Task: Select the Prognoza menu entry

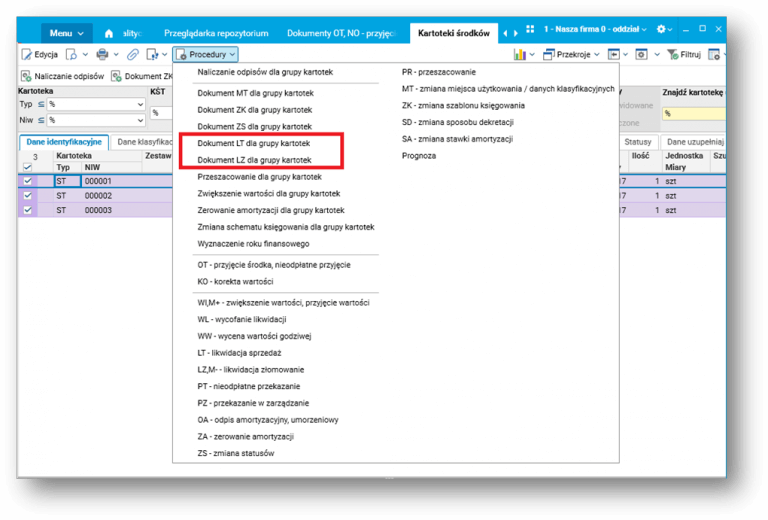Action: coord(419,156)
